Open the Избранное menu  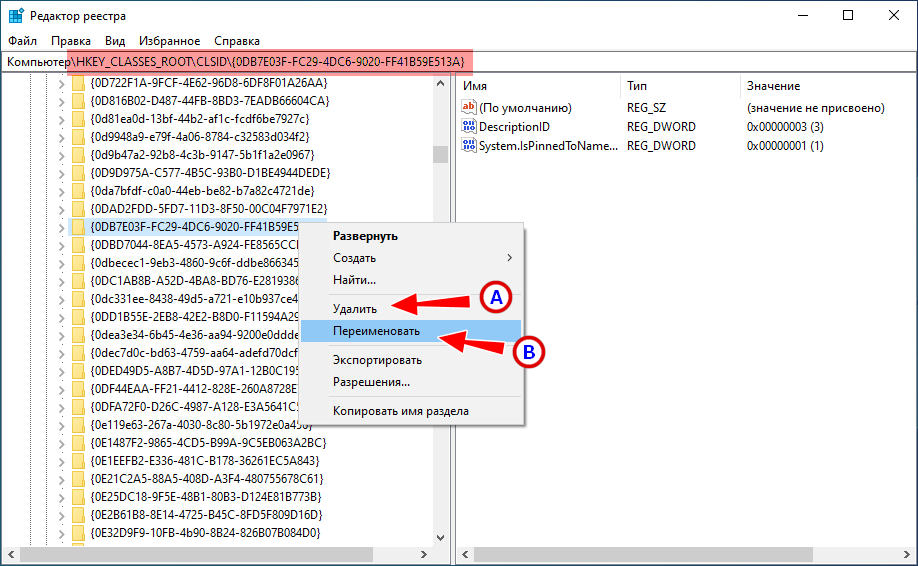pyautogui.click(x=169, y=41)
